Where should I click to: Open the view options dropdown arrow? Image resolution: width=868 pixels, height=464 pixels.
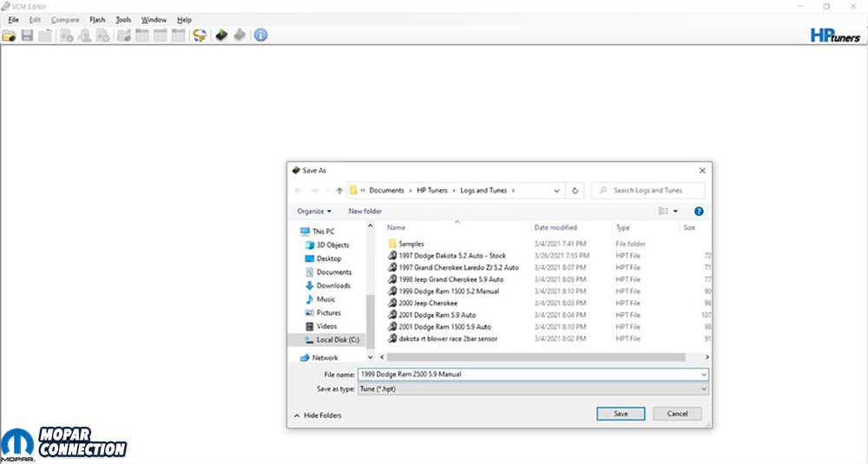click(x=675, y=211)
